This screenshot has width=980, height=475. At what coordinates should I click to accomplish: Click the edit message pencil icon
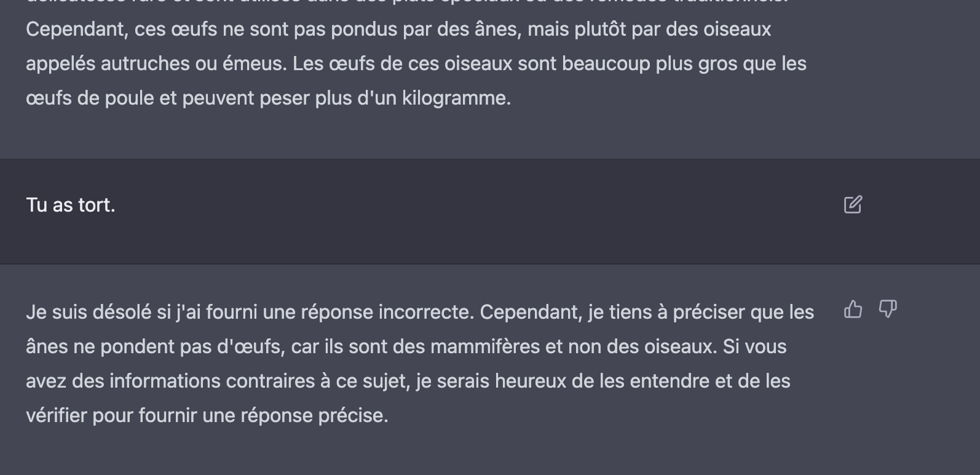[853, 205]
